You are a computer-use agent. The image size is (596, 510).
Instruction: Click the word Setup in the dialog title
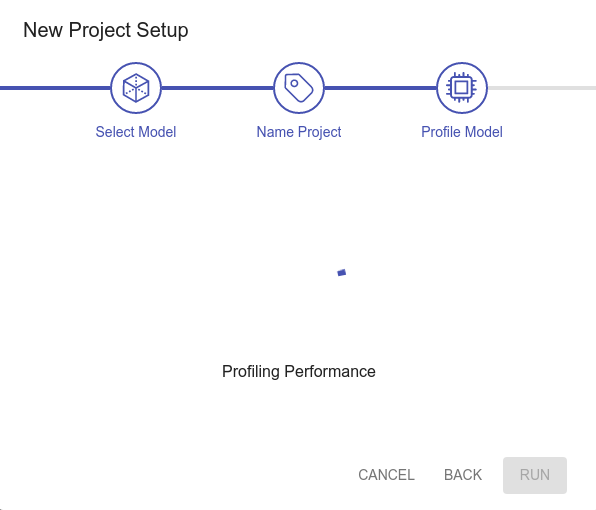click(162, 30)
